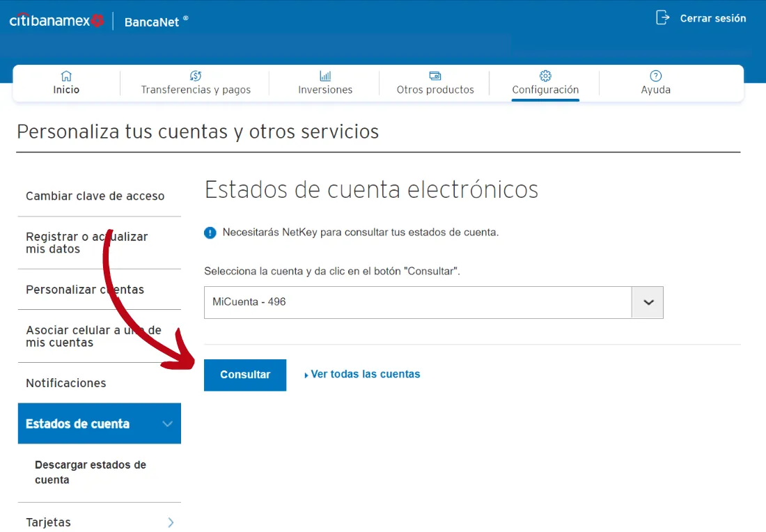Open the account selection dropdown
The width and height of the screenshot is (766, 532).
(648, 302)
